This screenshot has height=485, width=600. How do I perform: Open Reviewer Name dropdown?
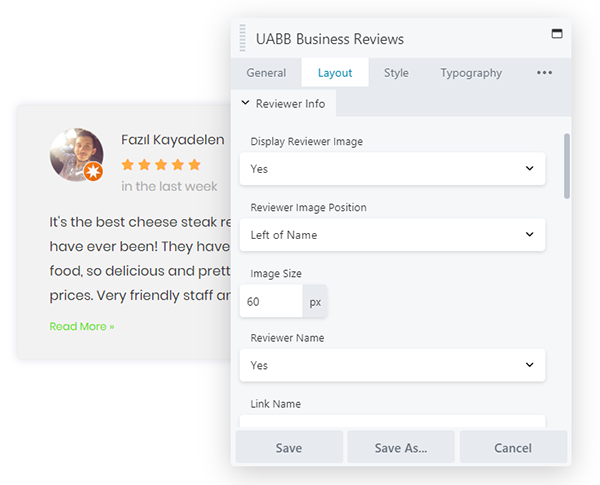(392, 365)
